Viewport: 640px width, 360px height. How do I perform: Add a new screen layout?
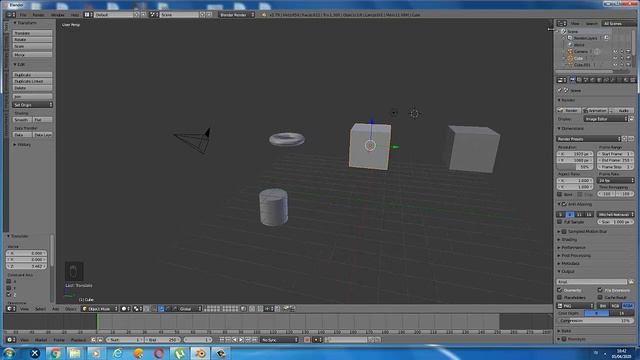[137, 15]
